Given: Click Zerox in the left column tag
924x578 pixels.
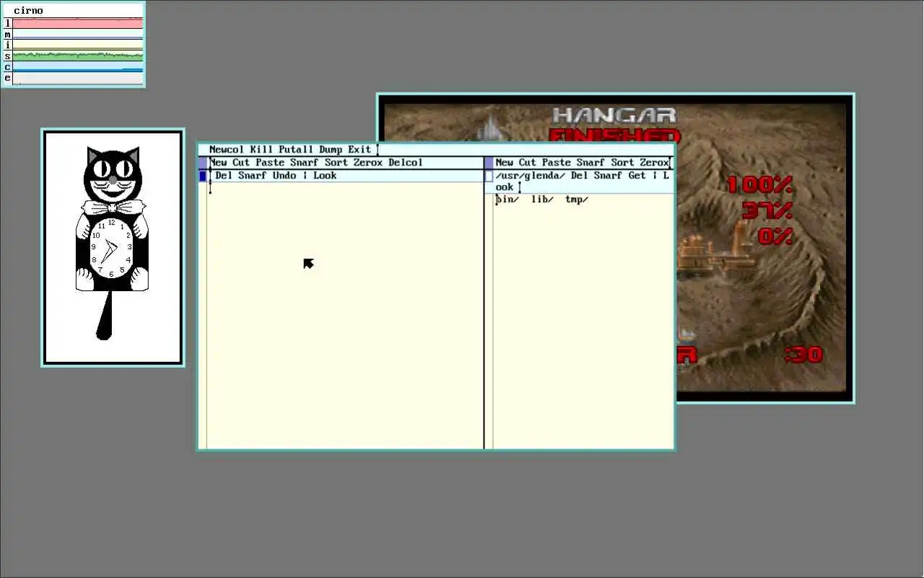Looking at the screenshot, I should coord(368,163).
